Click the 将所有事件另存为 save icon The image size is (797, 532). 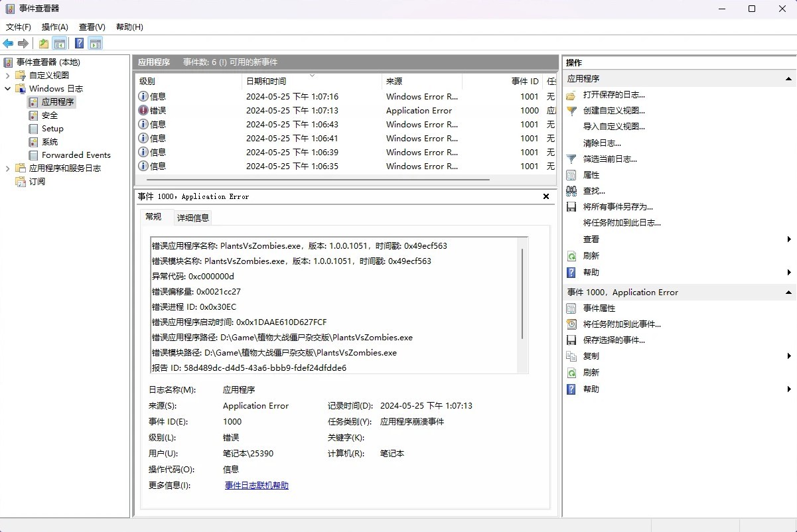(x=571, y=206)
